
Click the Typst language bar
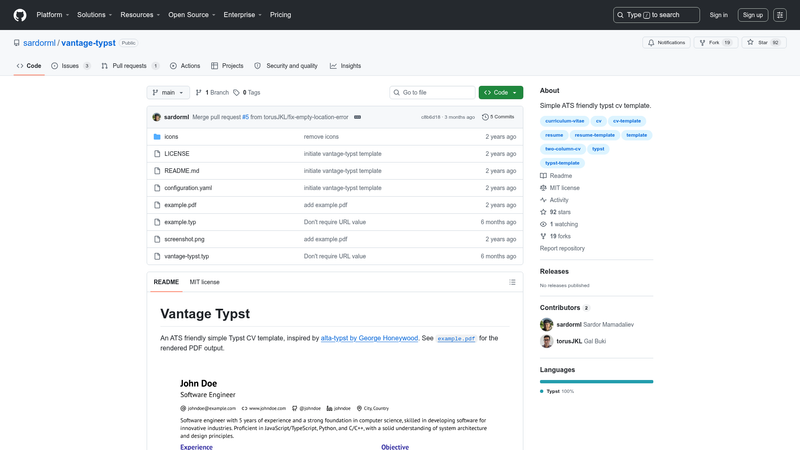click(x=596, y=382)
